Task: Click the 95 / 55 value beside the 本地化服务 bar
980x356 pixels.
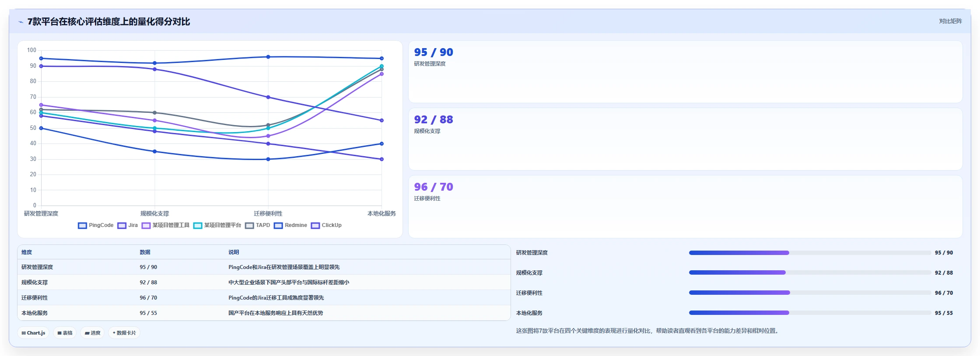Action: click(x=944, y=313)
